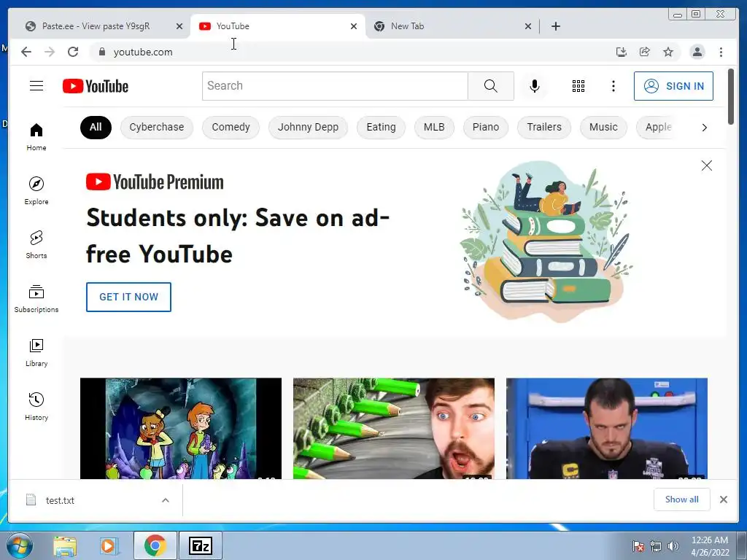Start voice search with microphone icon
The width and height of the screenshot is (747, 560).
tap(535, 86)
